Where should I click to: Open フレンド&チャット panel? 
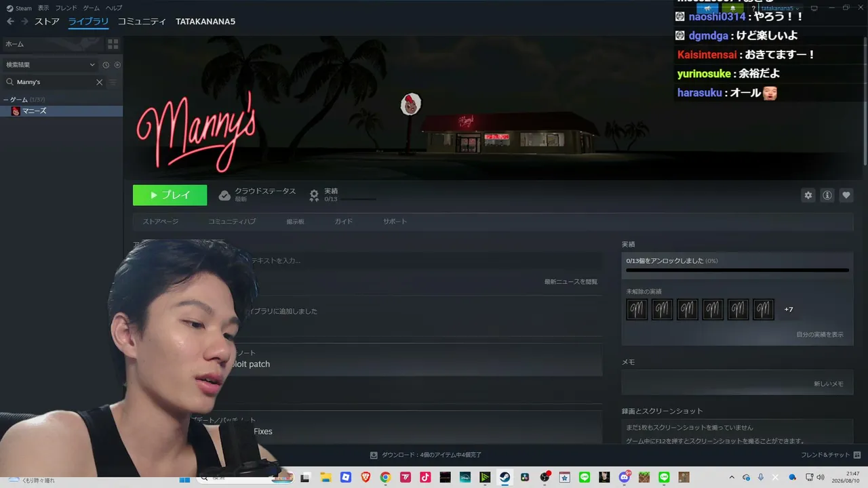click(x=830, y=455)
